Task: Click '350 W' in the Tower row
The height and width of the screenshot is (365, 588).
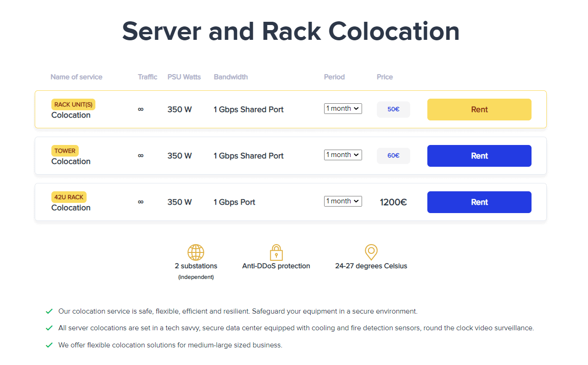Action: coord(180,156)
